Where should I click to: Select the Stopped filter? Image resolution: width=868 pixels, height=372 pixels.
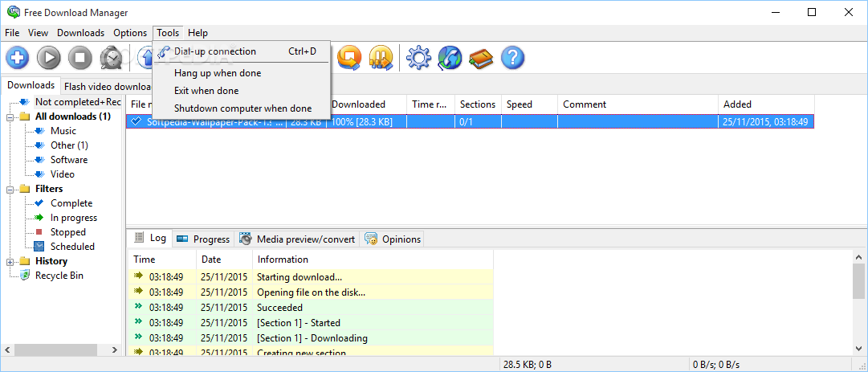click(x=68, y=232)
